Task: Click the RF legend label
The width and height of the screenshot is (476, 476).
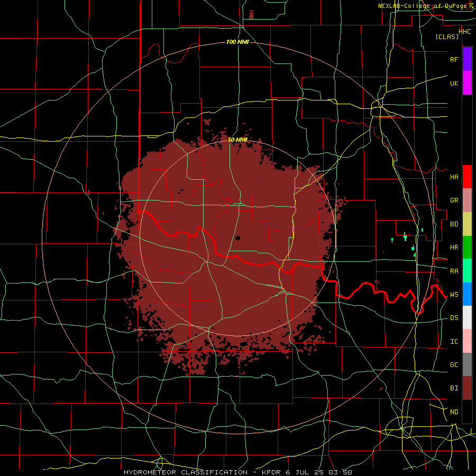Action: [454, 59]
